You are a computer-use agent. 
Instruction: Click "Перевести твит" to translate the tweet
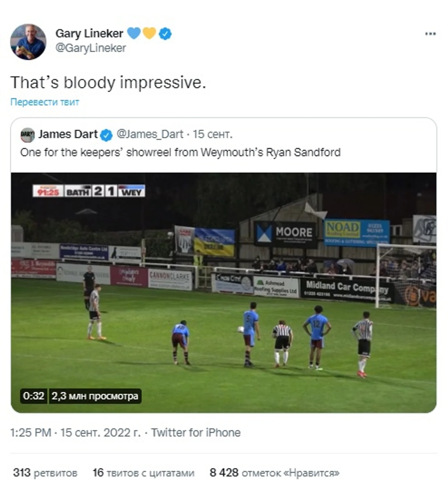pyautogui.click(x=45, y=102)
